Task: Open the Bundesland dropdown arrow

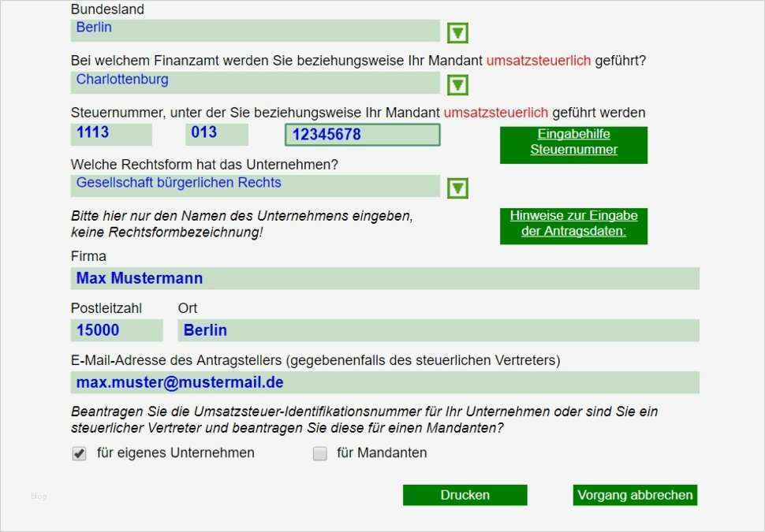Action: click(456, 33)
